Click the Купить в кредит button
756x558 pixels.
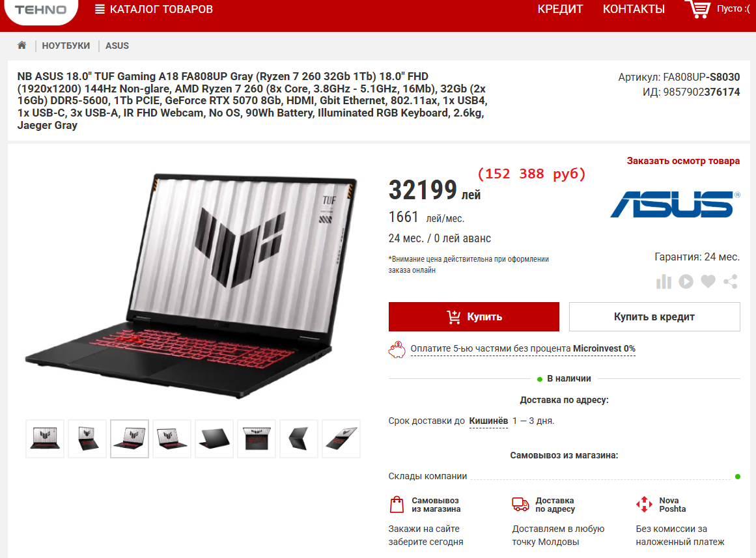[x=654, y=317]
